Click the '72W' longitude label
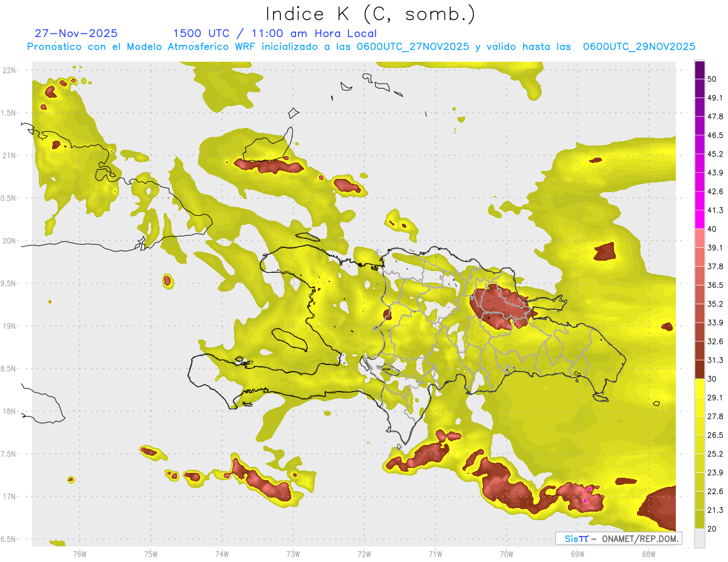 tap(364, 554)
